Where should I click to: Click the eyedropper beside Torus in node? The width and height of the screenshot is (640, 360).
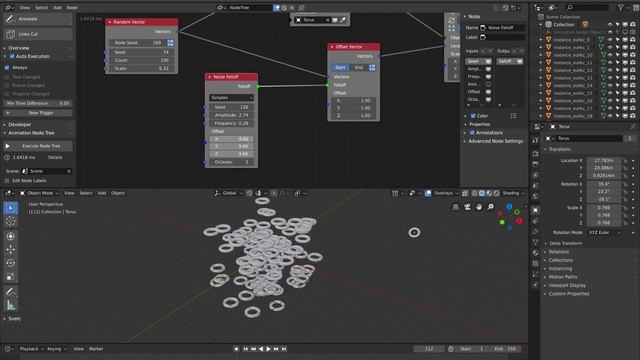[x=343, y=20]
